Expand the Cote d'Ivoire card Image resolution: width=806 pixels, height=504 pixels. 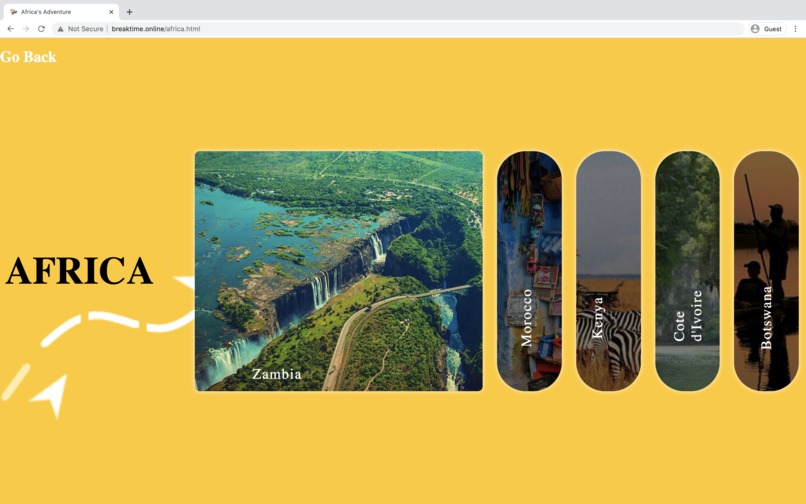click(x=687, y=271)
